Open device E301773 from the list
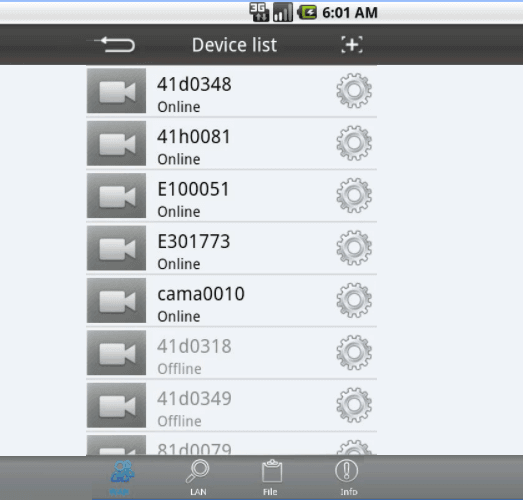Viewport: 523px width, 500px height. point(231,248)
